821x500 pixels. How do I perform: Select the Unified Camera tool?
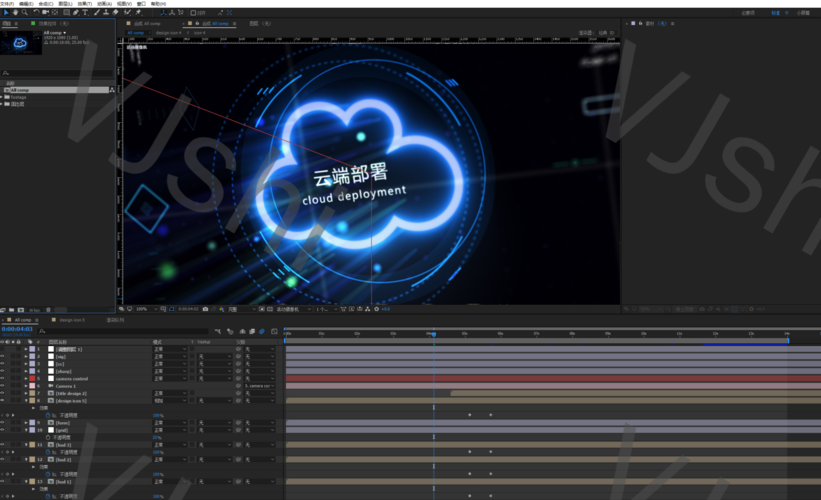coord(46,12)
